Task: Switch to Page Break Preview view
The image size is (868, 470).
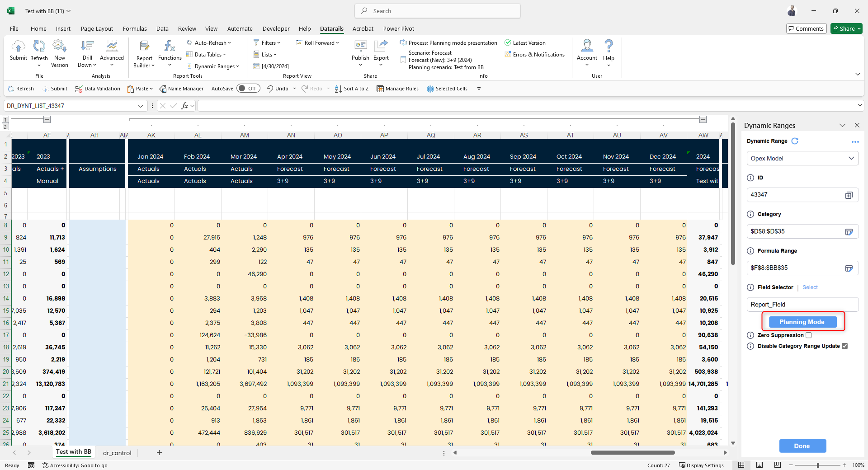Action: tap(777, 465)
